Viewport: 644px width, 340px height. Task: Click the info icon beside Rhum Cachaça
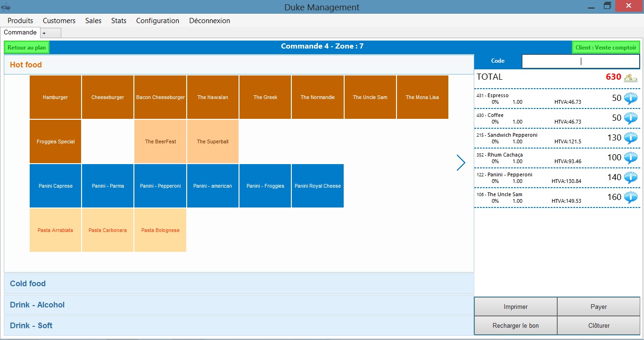(630, 158)
